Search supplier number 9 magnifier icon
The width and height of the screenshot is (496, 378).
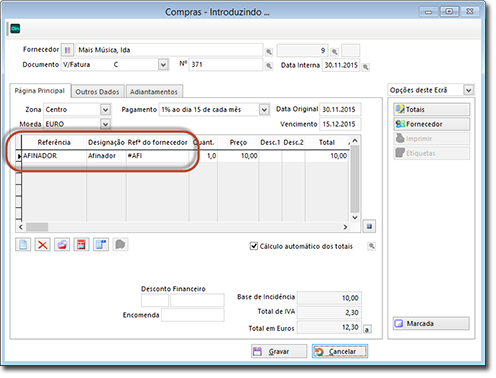335,52
